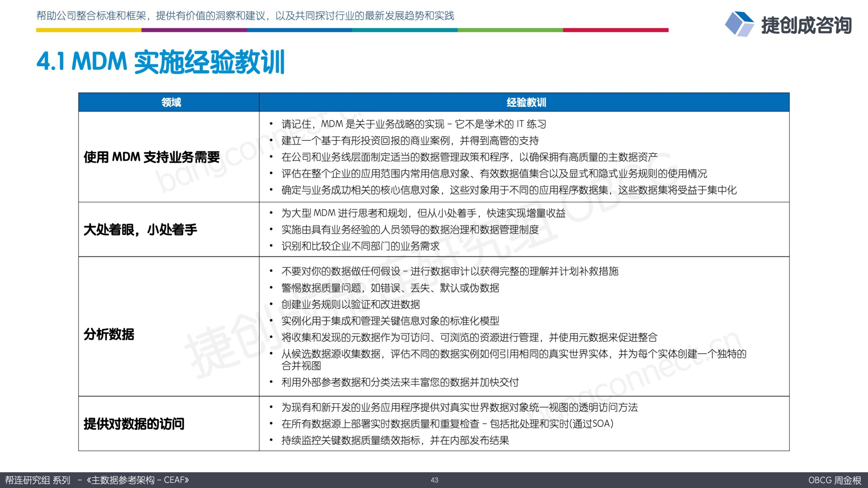The height and width of the screenshot is (488, 868).
Task: Select the cell 提供对数据的访问
Action: [169, 424]
